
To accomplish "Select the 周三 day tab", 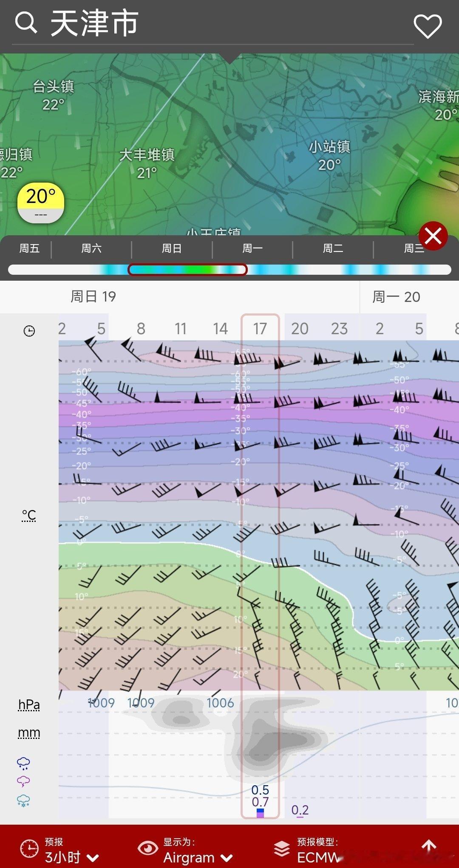I will 414,248.
